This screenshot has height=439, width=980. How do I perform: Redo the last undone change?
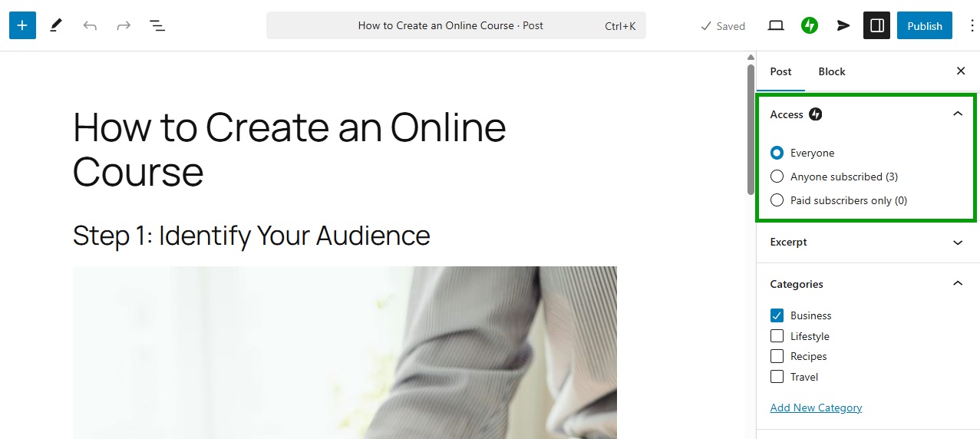(124, 25)
